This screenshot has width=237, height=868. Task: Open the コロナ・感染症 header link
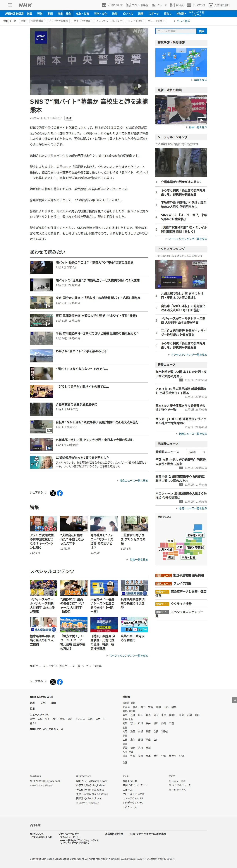(x=137, y=5)
